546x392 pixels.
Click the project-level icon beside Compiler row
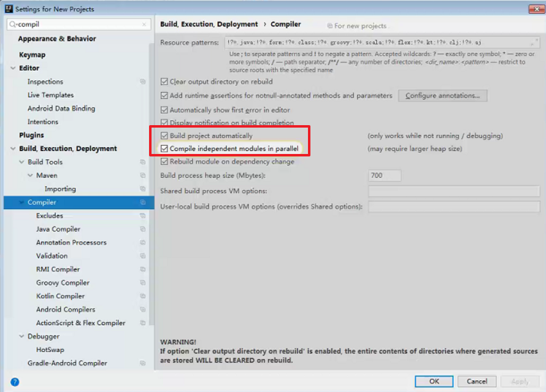[142, 202]
